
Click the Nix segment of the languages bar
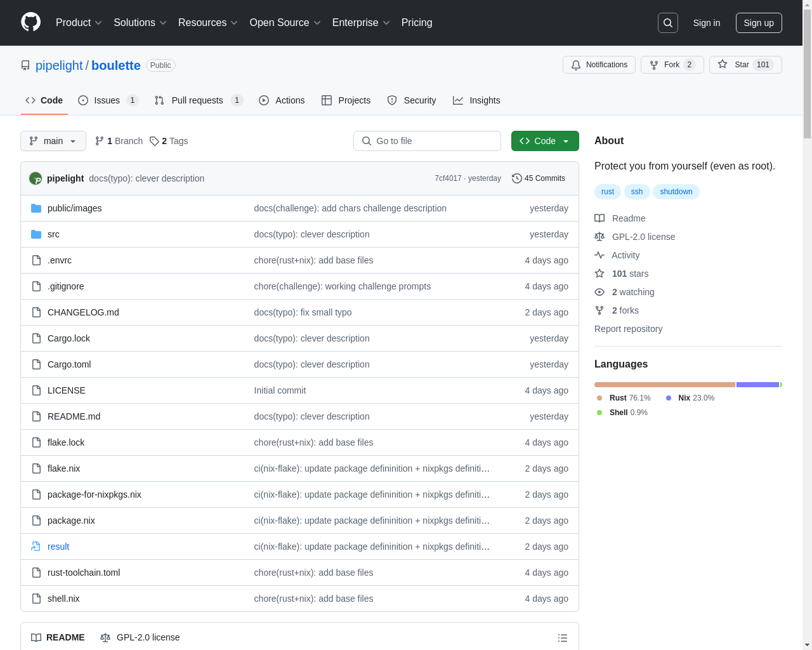tap(757, 385)
